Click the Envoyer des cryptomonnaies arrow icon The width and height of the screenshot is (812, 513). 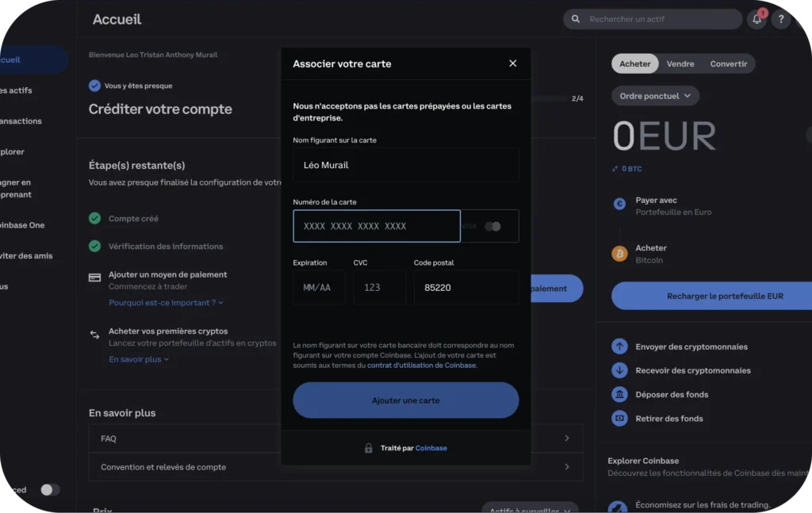click(x=619, y=346)
